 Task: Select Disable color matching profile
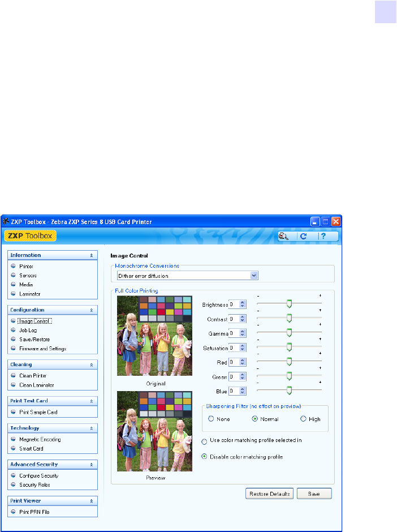point(204,456)
